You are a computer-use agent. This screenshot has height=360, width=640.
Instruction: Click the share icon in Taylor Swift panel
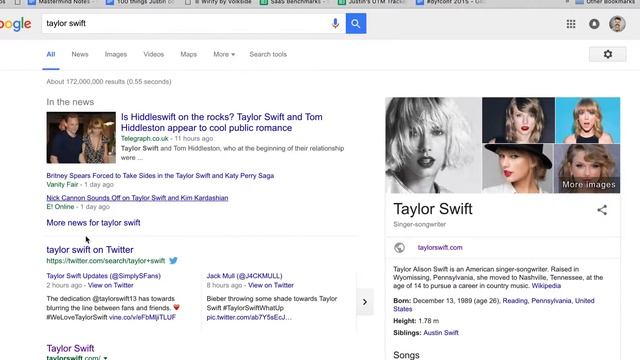[x=602, y=210]
